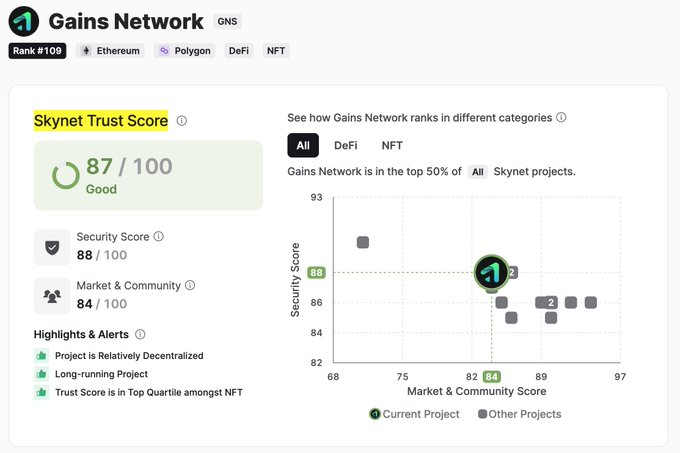Click the 87 / 100 trust score card
Viewport: 680px width, 453px height.
point(148,176)
